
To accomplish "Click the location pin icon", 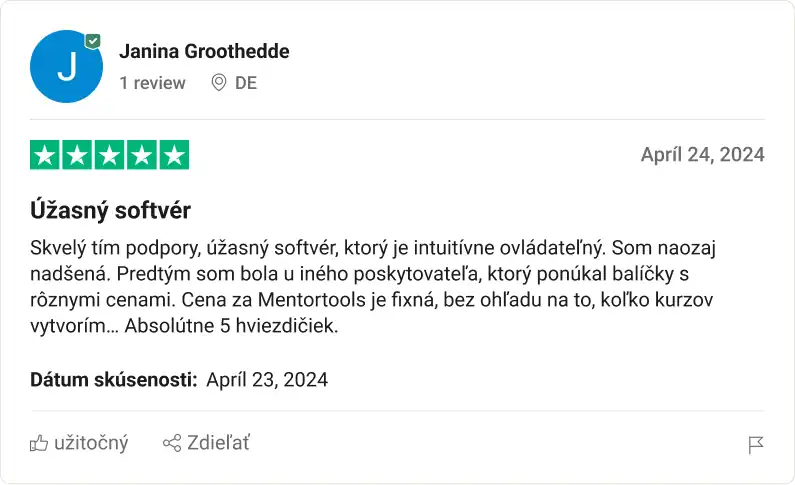I will click(x=219, y=83).
